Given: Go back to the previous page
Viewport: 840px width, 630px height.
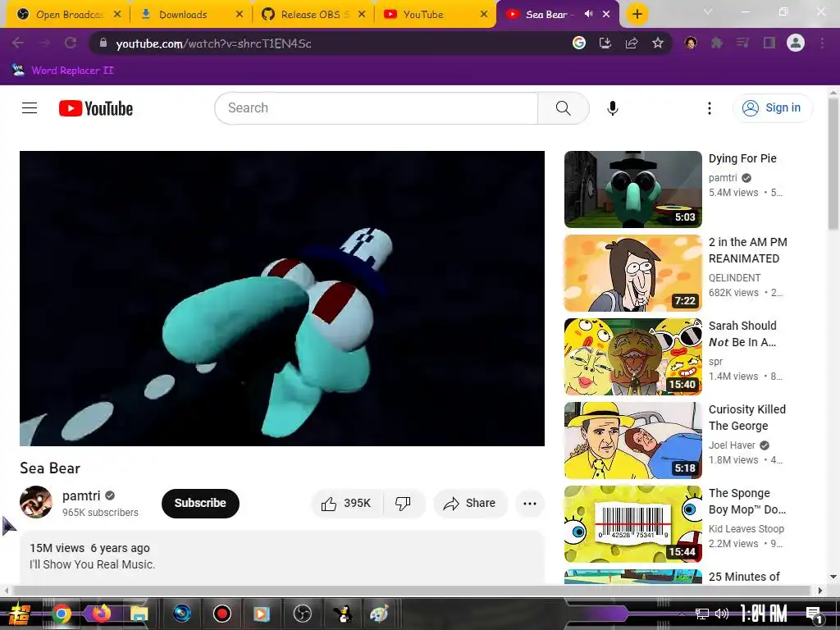Looking at the screenshot, I should (x=18, y=43).
